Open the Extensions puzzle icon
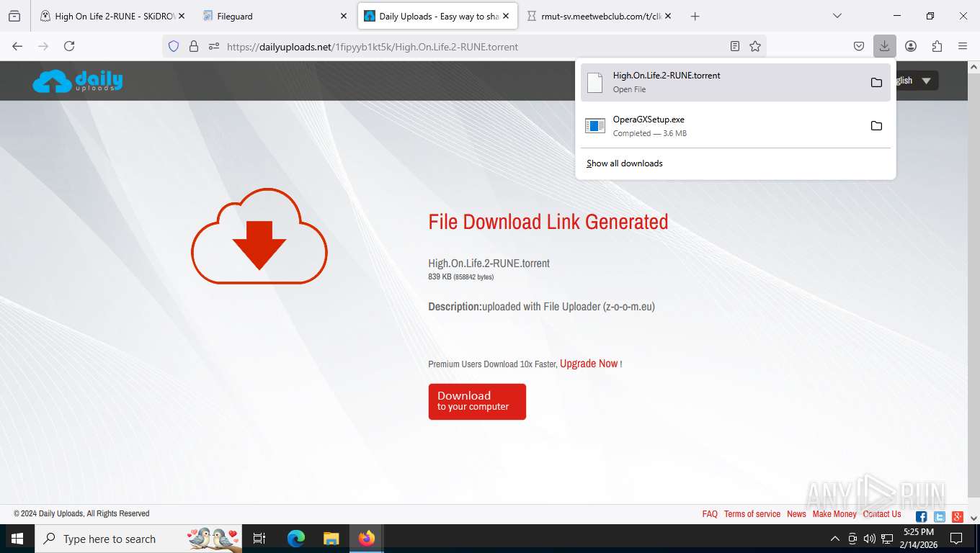Image resolution: width=980 pixels, height=553 pixels. (x=937, y=46)
